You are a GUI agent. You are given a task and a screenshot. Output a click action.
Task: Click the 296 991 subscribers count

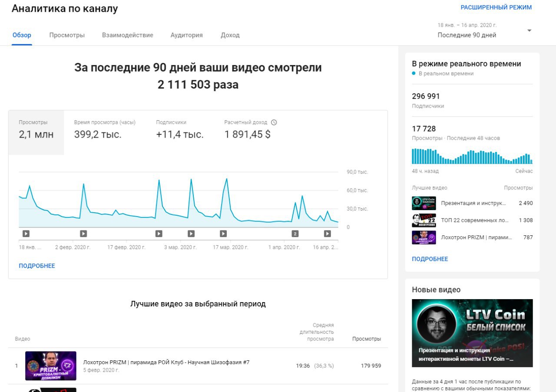click(x=426, y=96)
